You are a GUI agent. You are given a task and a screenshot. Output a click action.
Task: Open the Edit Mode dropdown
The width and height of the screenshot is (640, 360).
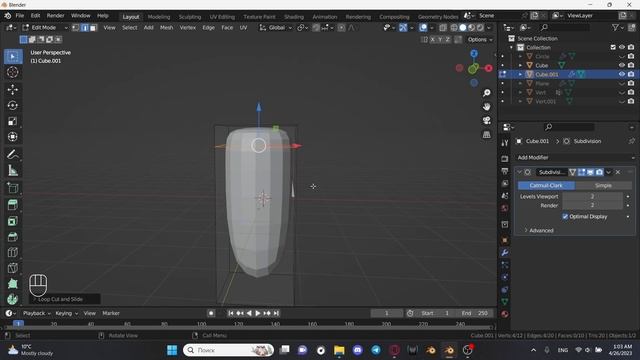pyautogui.click(x=45, y=28)
